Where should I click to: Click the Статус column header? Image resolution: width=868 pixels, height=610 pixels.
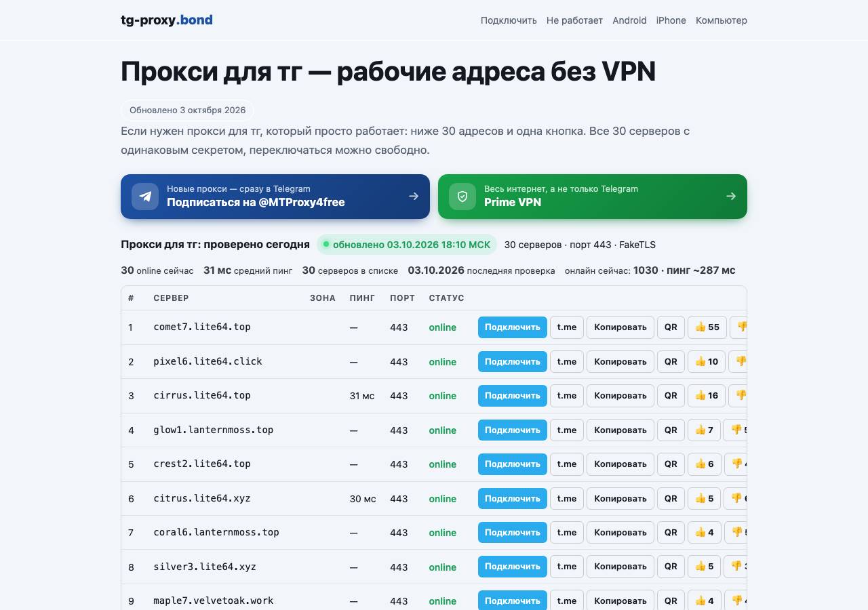[x=447, y=298]
